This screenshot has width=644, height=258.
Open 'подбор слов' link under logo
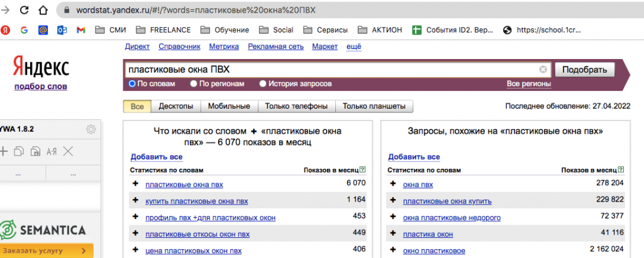coord(41,87)
